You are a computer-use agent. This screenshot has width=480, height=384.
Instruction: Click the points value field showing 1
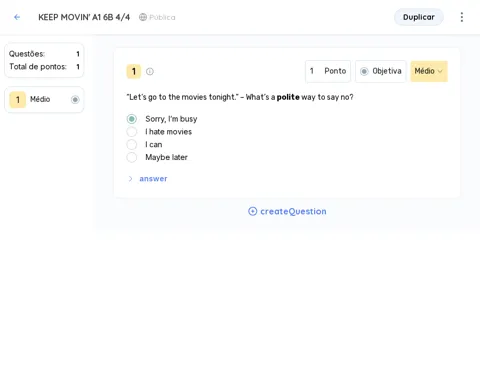(312, 71)
